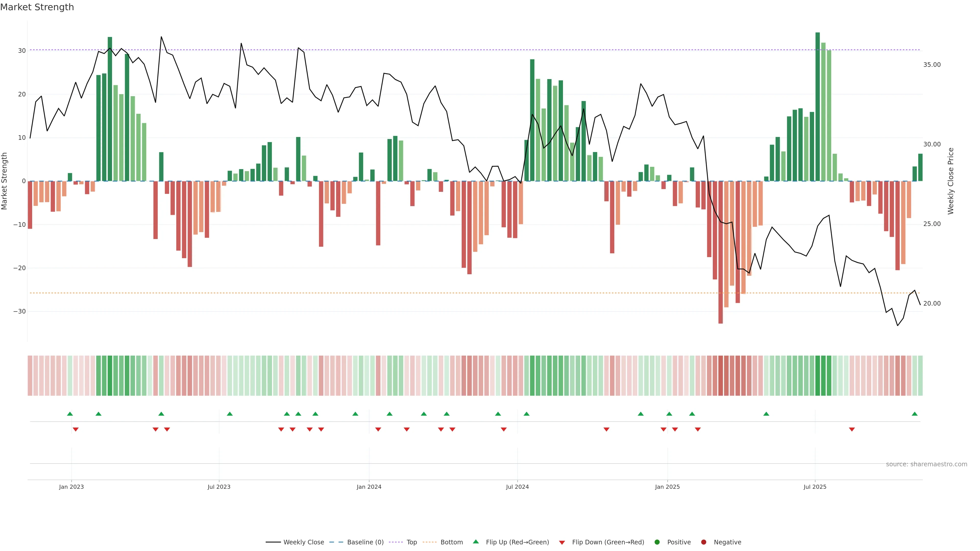
Task: Select the only red flip-down marker after Jul 2025
Action: [x=852, y=429]
